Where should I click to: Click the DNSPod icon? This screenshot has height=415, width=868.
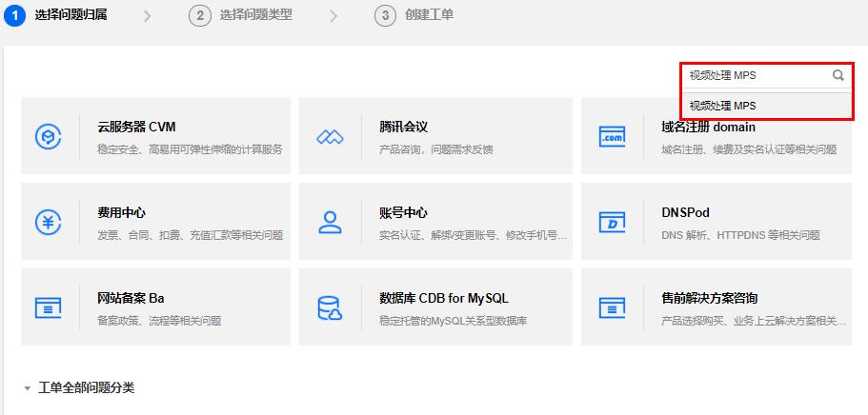613,222
